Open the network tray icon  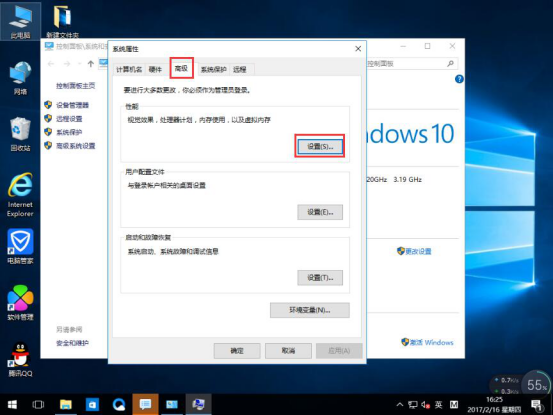(x=413, y=404)
